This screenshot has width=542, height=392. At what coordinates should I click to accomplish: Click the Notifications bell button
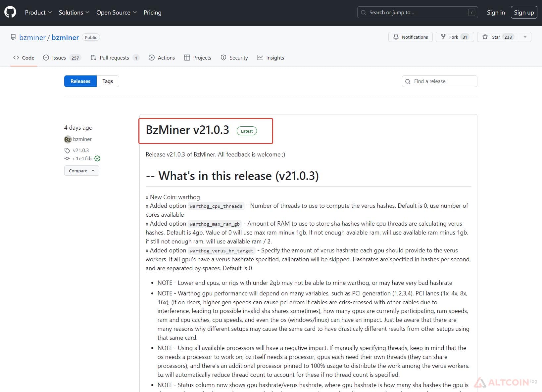tap(410, 37)
